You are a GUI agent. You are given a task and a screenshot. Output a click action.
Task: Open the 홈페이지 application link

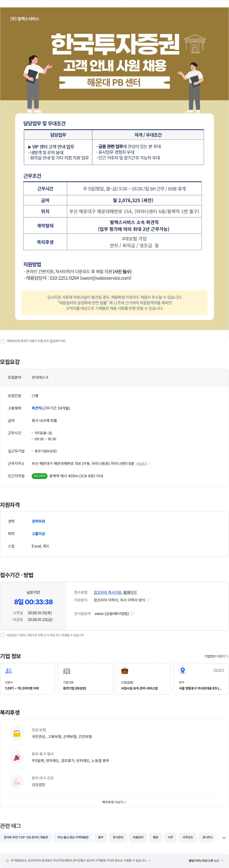[x=130, y=592]
